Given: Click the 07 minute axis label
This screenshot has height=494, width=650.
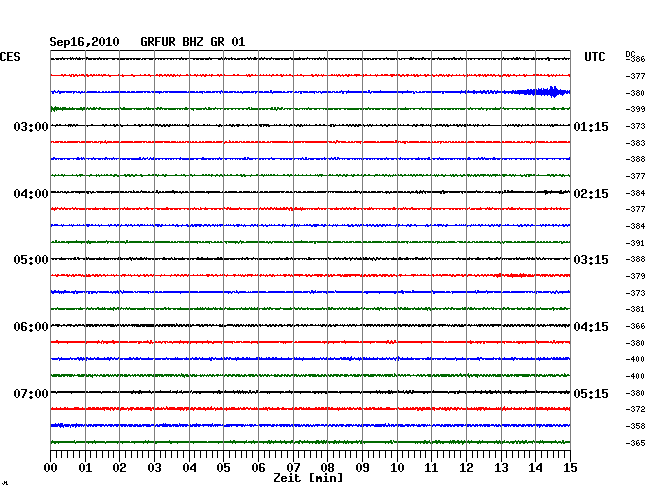Looking at the screenshot, I should pyautogui.click(x=293, y=468).
